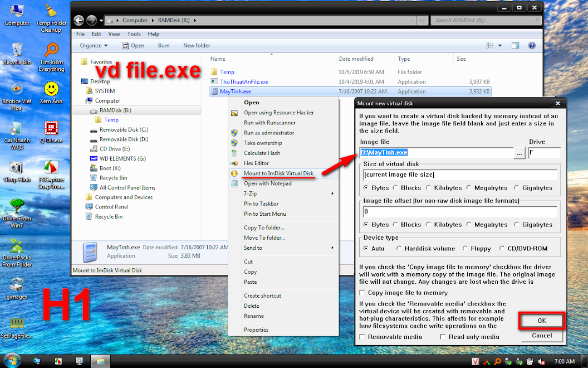Screen dimensions: 588x368
Task: Open SetPageFile desktop icon
Action: [17, 328]
